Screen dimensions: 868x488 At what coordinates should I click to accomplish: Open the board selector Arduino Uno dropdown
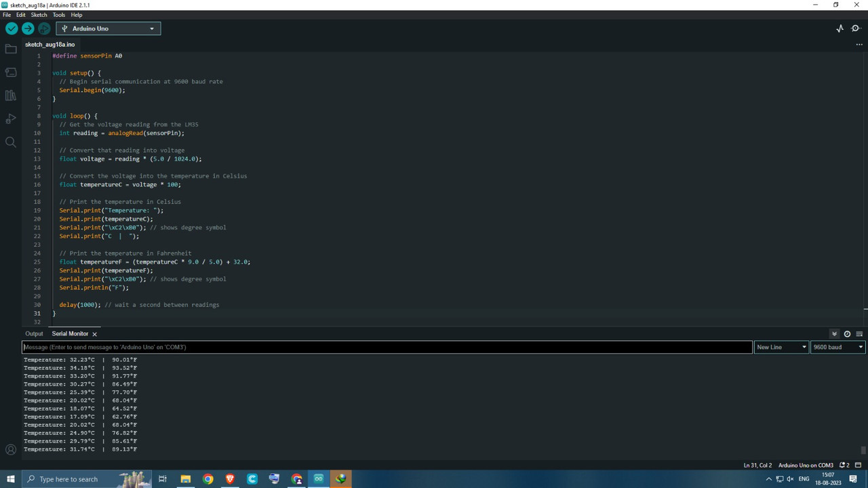[x=108, y=28]
